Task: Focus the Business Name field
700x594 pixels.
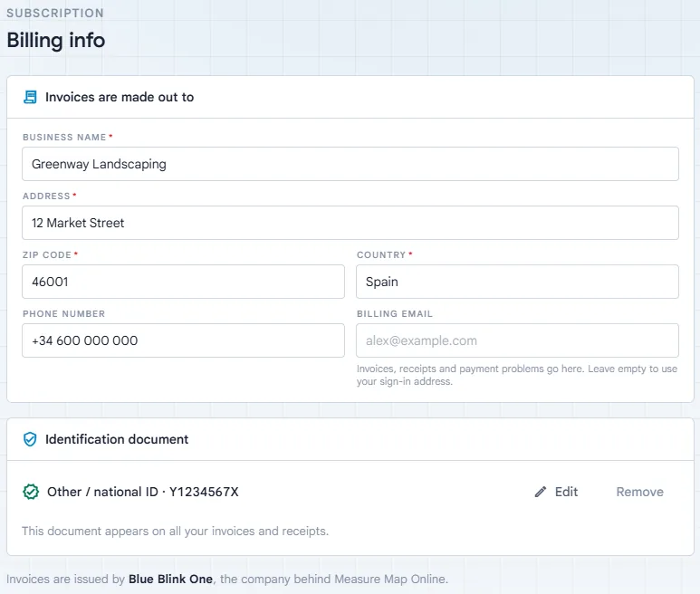Action: [x=350, y=164]
